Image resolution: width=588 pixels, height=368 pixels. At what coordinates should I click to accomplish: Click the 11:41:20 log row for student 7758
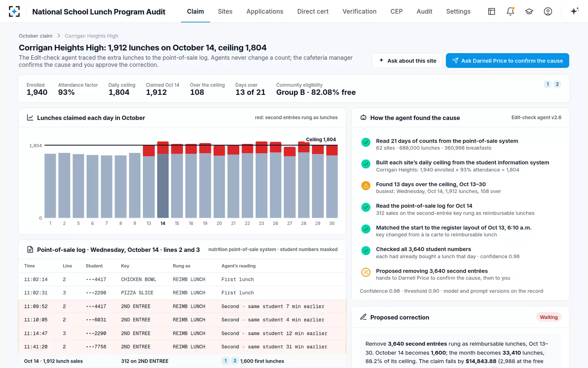pyautogui.click(x=182, y=347)
